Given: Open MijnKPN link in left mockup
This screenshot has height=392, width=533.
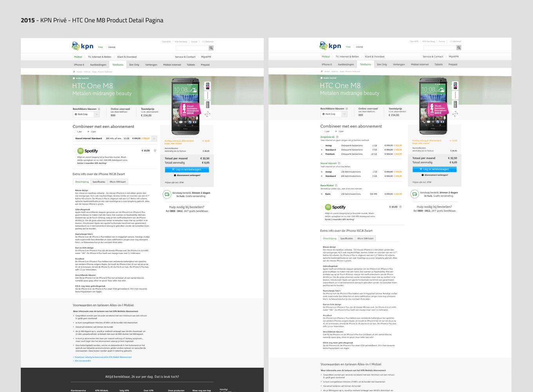Looking at the screenshot, I should 206,57.
